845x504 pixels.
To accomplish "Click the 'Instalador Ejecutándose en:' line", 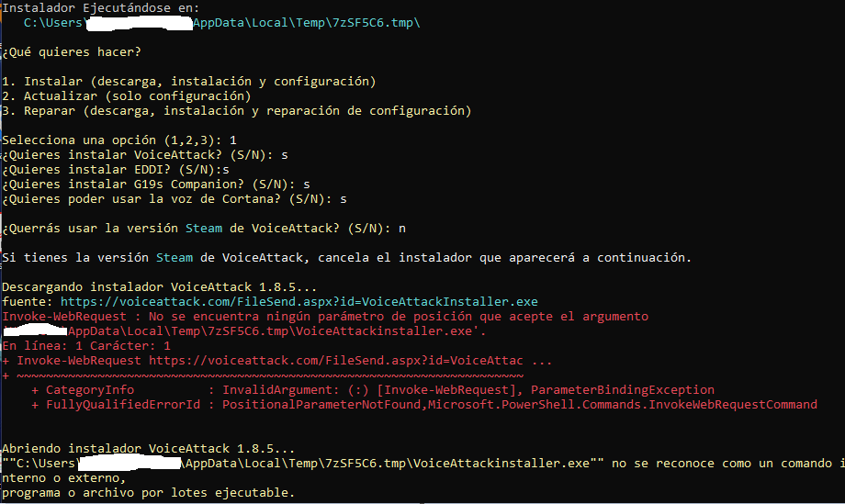I will [101, 8].
